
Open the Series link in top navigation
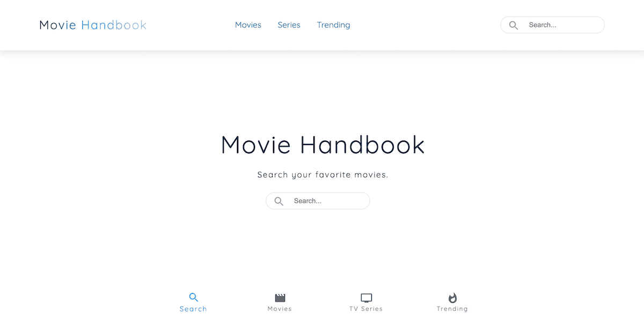[x=289, y=25]
